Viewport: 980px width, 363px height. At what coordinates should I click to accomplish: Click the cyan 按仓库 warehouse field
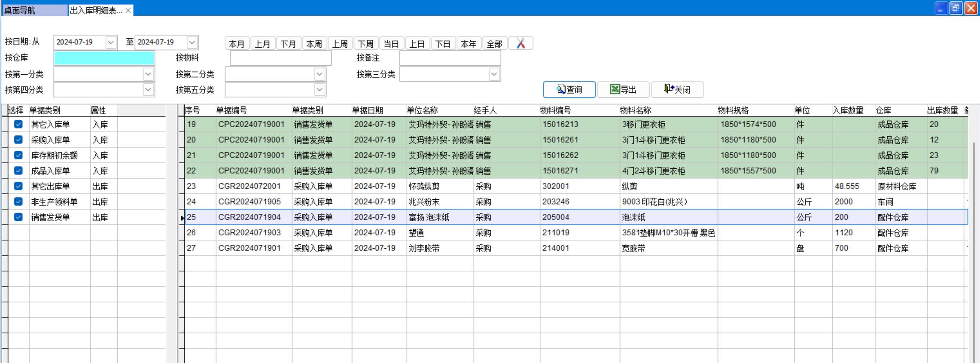click(104, 58)
